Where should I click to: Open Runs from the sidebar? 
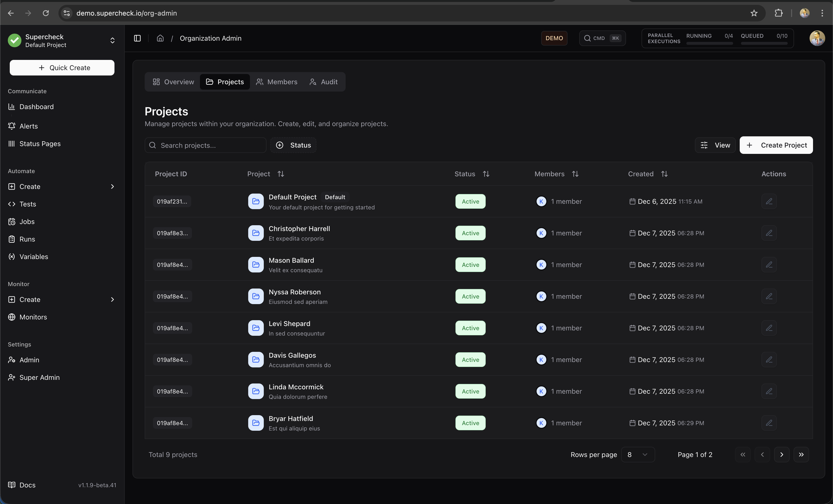(x=27, y=239)
